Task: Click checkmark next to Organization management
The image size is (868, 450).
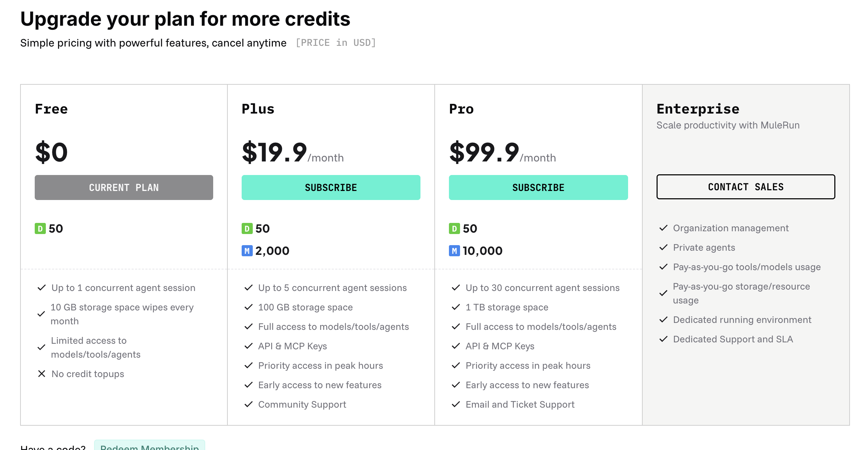Action: click(x=663, y=228)
